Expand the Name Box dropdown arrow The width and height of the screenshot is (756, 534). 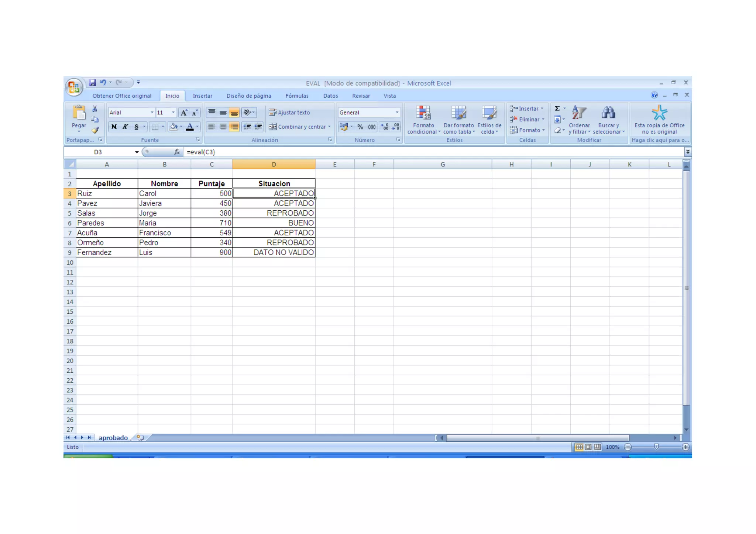(x=137, y=152)
